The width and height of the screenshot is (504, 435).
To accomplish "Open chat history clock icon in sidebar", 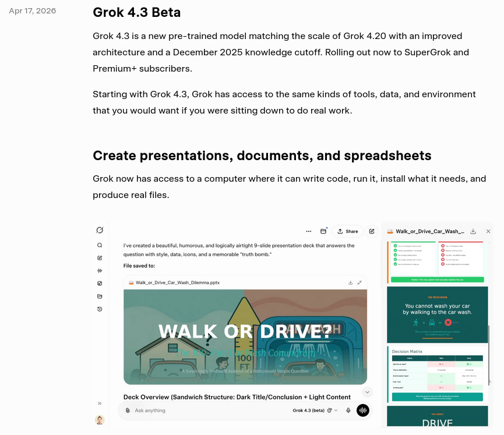I will 100,309.
